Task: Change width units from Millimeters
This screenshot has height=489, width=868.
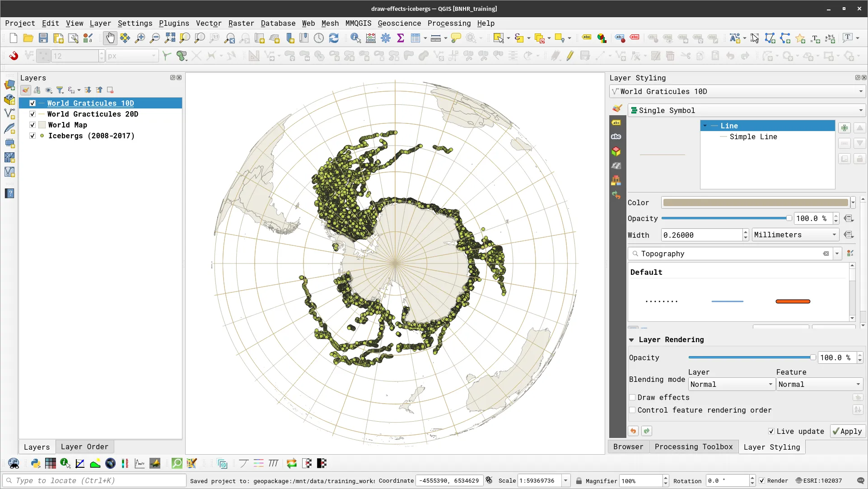Action: (795, 235)
